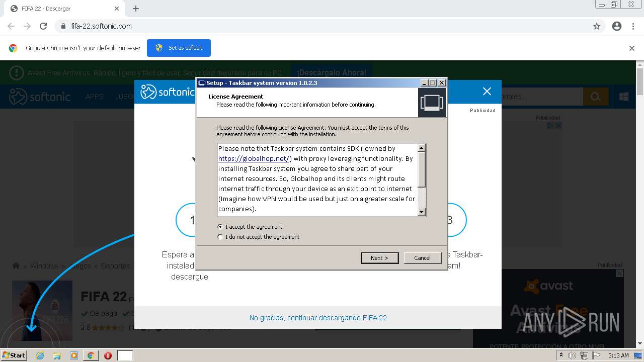Open Chrome three-dot menu

pos(633,26)
